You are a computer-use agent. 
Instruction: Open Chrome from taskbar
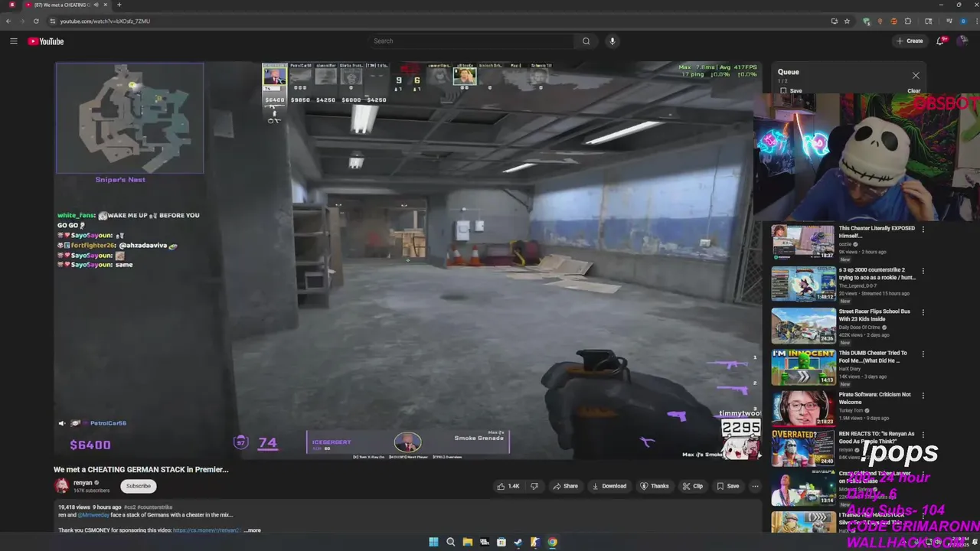pos(552,543)
